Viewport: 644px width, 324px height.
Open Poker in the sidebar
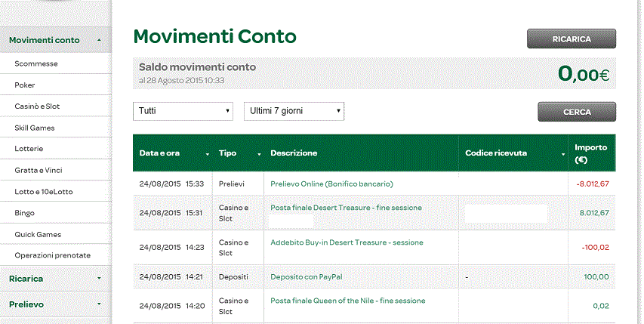tap(25, 85)
